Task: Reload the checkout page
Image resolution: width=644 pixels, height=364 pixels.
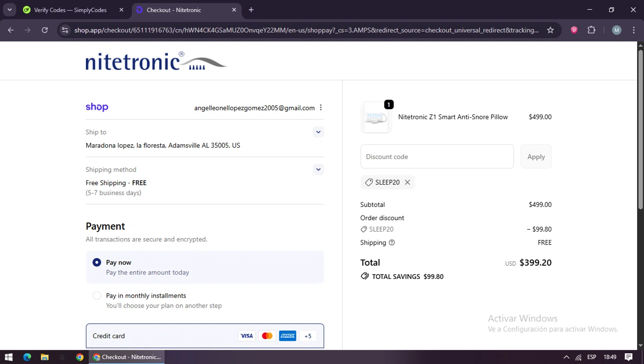Action: coord(45,30)
